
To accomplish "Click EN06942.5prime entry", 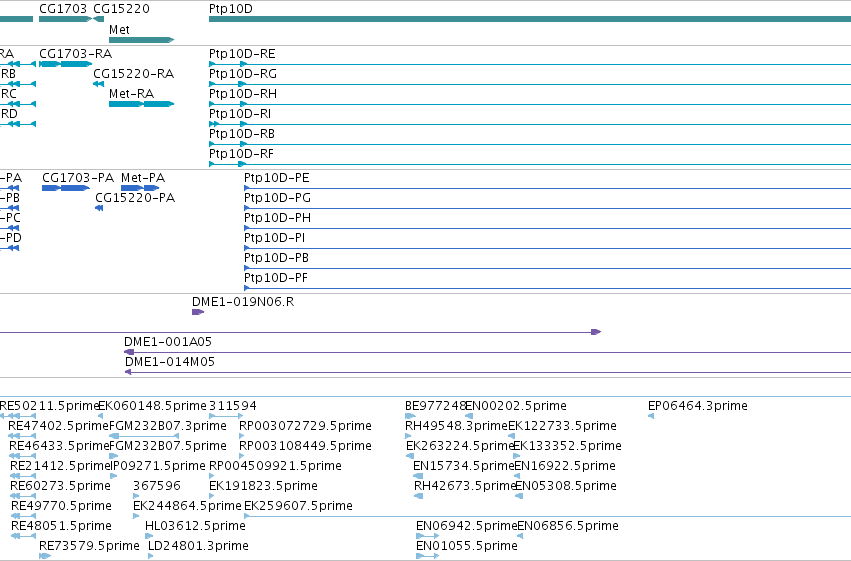I will click(x=467, y=526).
